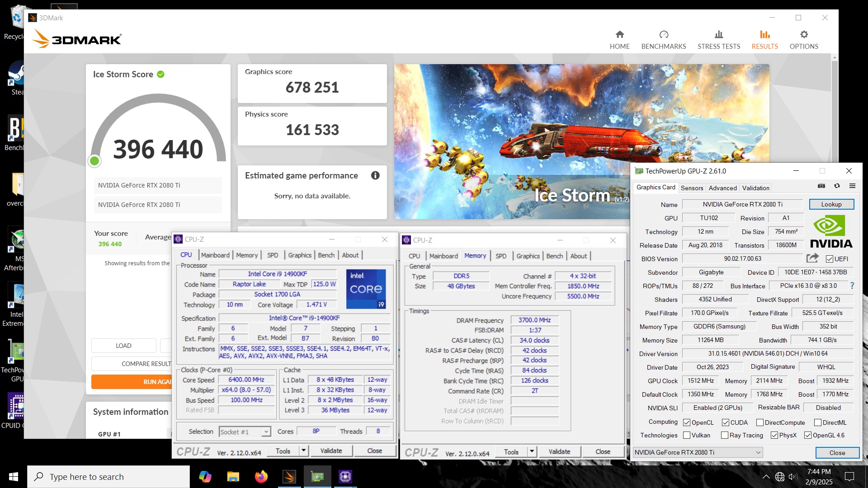
Task: Toggle the UEFI checkbox in GPU-Z
Action: [x=829, y=259]
